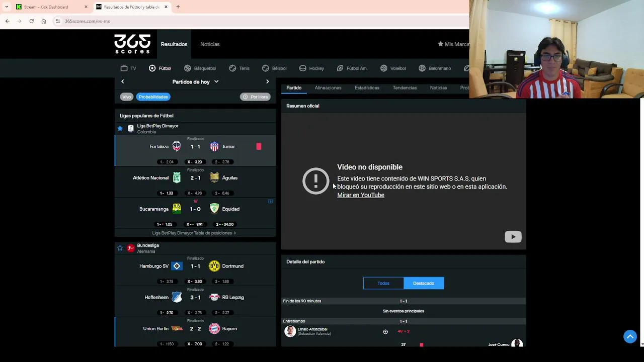
Task: Select the Voleibol sport icon
Action: [x=384, y=68]
